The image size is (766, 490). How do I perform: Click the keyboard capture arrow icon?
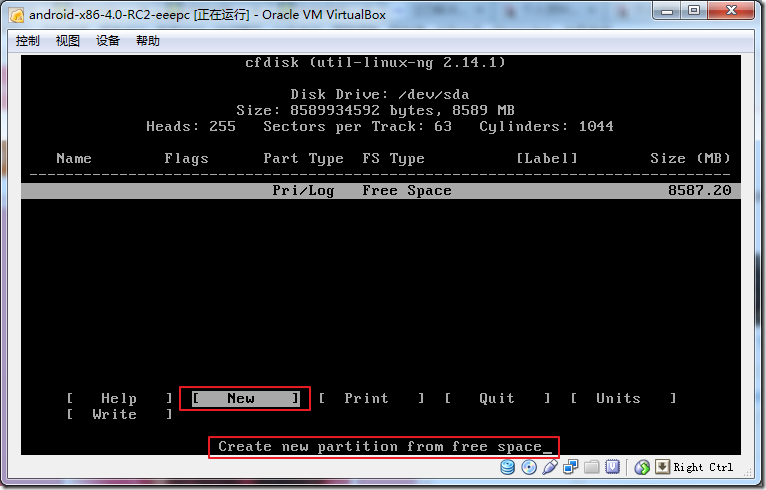click(662, 467)
